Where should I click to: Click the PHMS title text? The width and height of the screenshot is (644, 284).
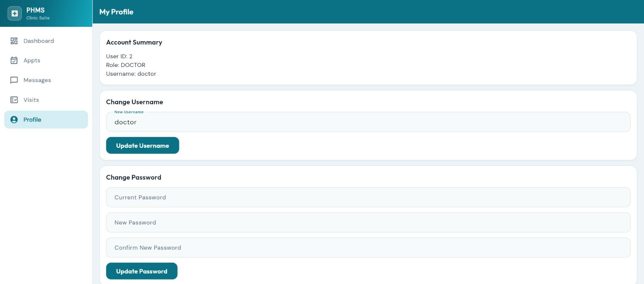click(36, 10)
